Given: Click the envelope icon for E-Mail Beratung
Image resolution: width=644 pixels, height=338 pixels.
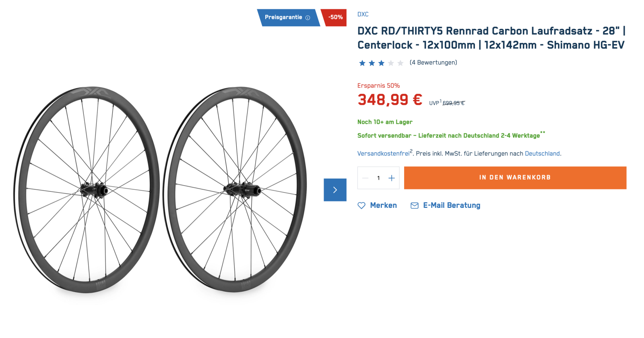Looking at the screenshot, I should 414,205.
